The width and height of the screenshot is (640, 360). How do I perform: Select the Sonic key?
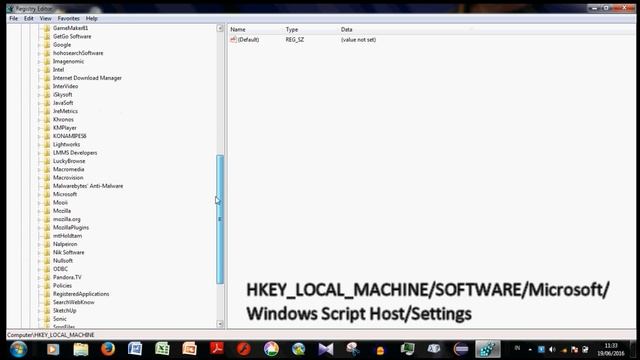coord(60,319)
